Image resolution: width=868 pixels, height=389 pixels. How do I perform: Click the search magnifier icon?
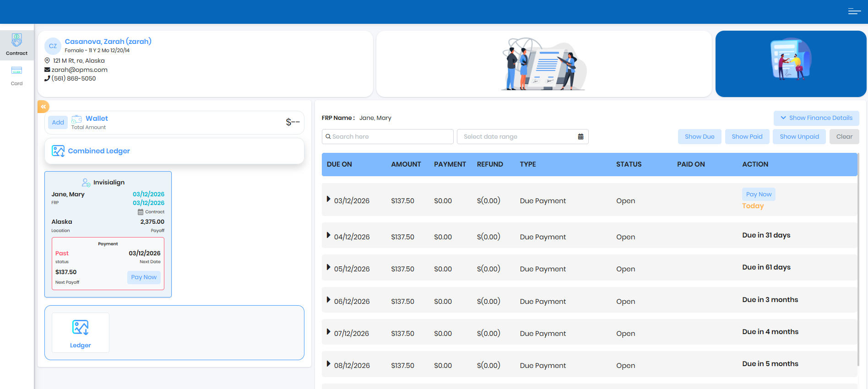tap(328, 136)
